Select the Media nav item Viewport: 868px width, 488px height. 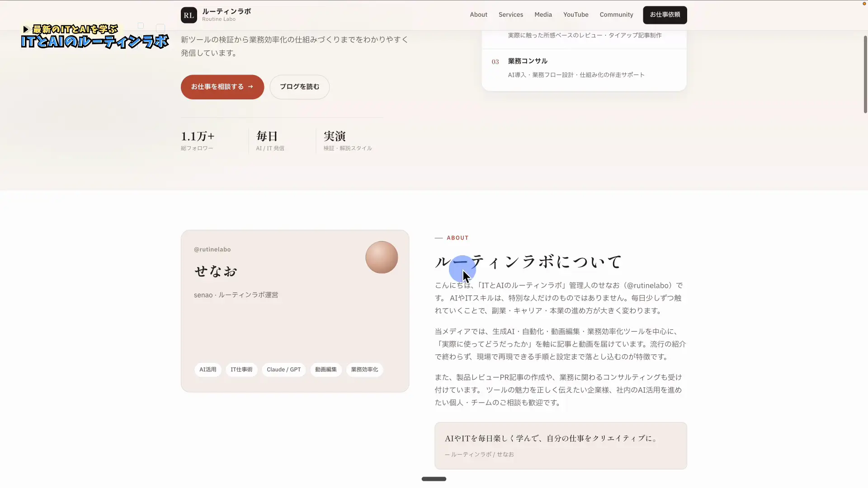coord(543,14)
